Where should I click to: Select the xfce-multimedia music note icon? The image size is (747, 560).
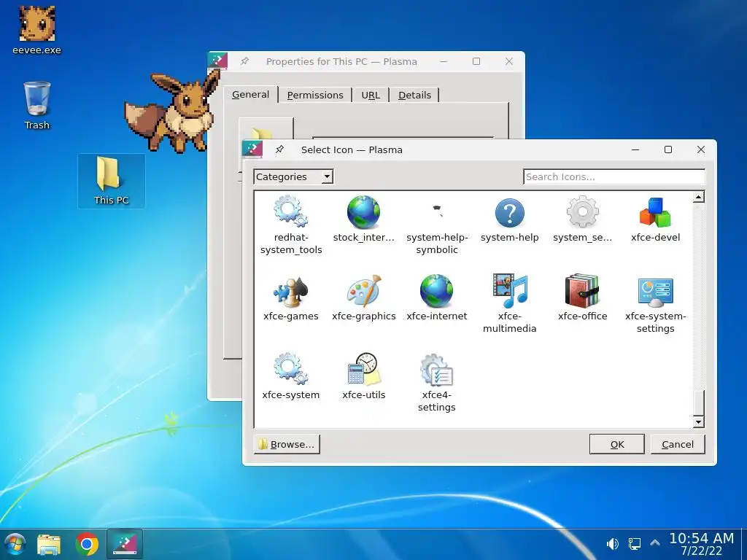click(510, 291)
